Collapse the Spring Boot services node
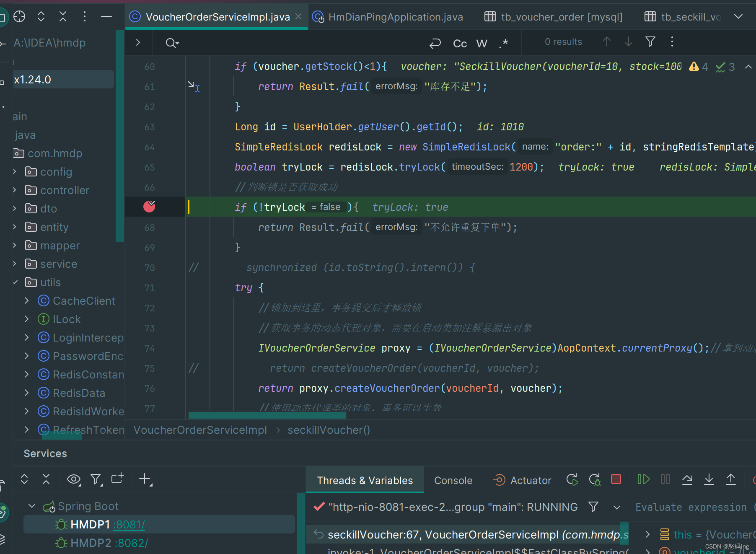Image resolution: width=756 pixels, height=554 pixels. [x=32, y=506]
